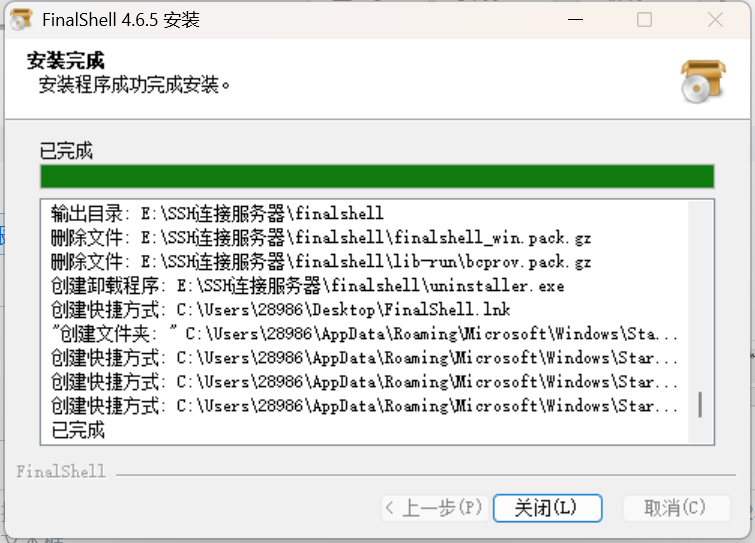The width and height of the screenshot is (755, 543).
Task: Click the FinalShell installer title bar icon
Action: point(21,20)
